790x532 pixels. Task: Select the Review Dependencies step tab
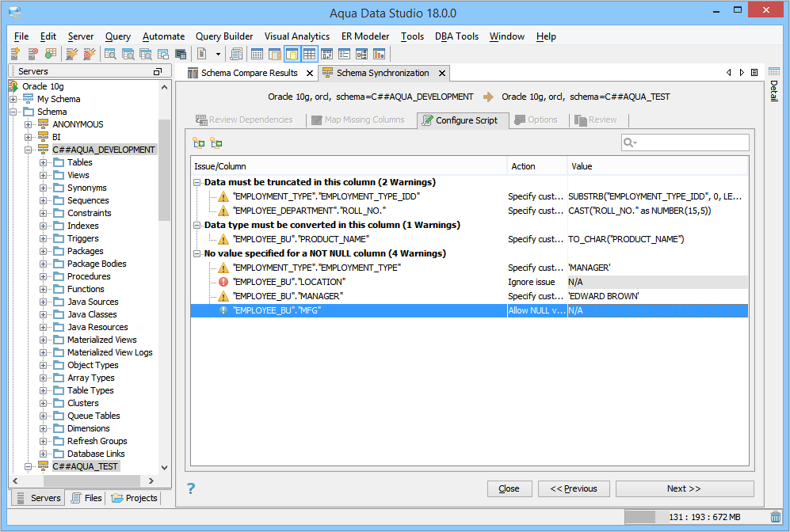click(x=244, y=120)
